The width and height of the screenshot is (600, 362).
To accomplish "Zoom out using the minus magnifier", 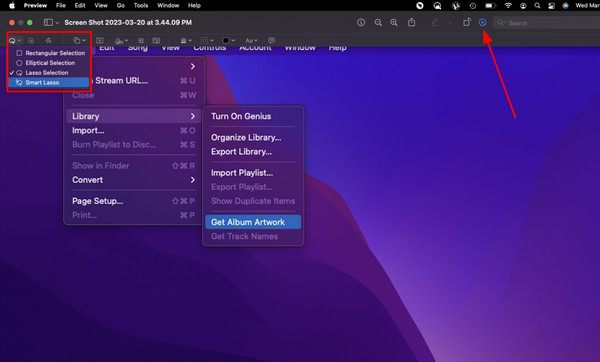I will pyautogui.click(x=378, y=23).
